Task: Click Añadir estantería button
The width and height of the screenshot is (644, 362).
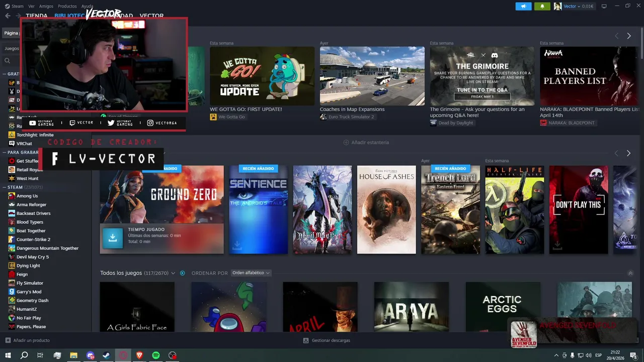Action: click(x=366, y=142)
